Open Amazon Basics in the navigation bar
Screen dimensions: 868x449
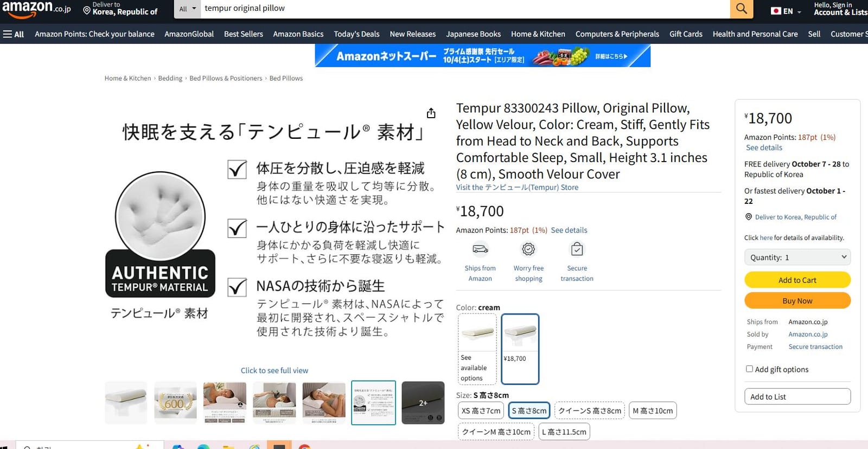[298, 34]
